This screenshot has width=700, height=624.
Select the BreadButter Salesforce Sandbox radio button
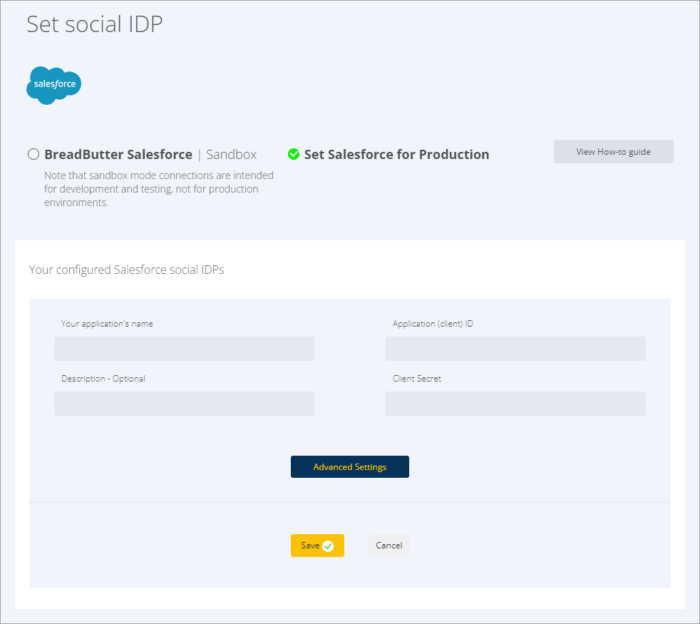tap(33, 154)
